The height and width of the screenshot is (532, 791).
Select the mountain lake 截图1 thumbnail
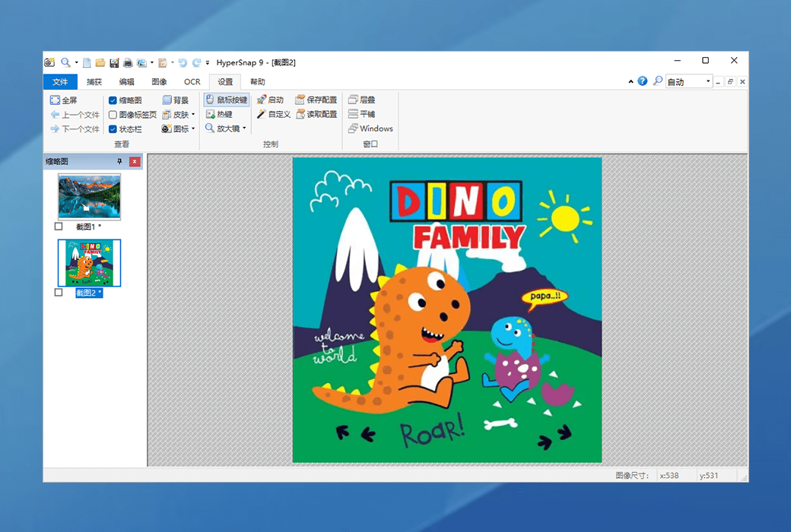89,196
